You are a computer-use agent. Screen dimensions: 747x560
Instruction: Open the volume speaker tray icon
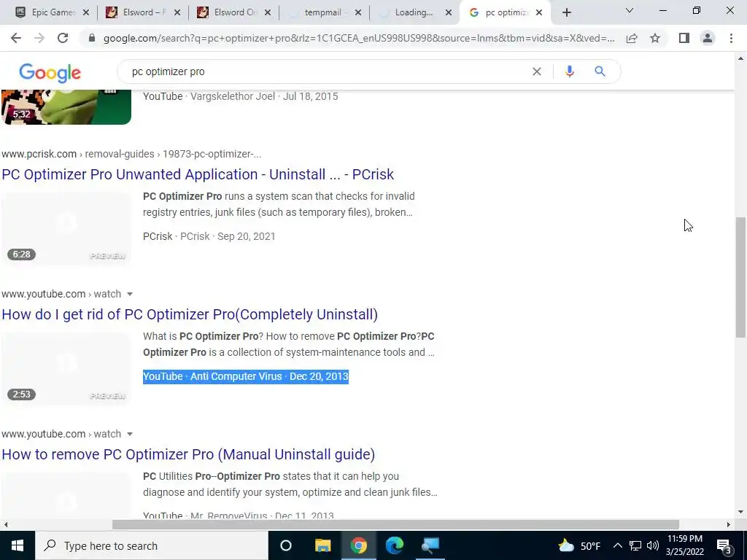(x=653, y=545)
